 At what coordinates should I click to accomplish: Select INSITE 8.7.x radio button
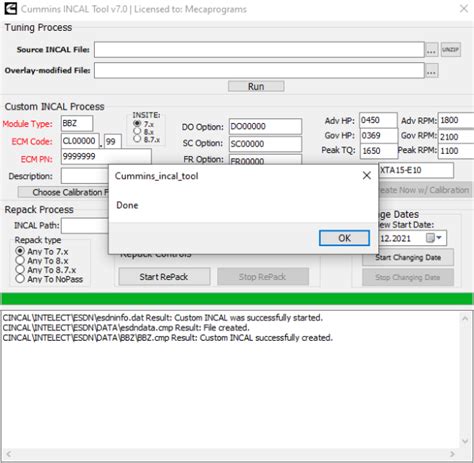[x=137, y=139]
